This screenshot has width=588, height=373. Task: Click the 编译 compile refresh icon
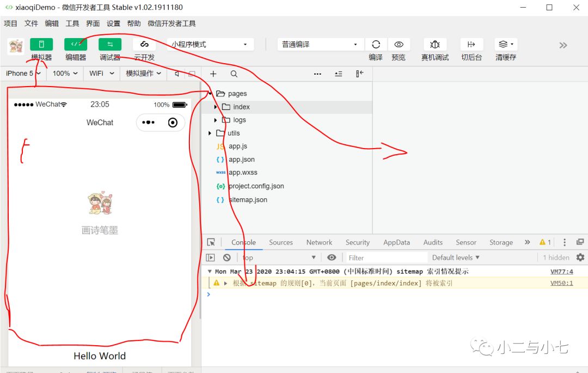pos(376,44)
